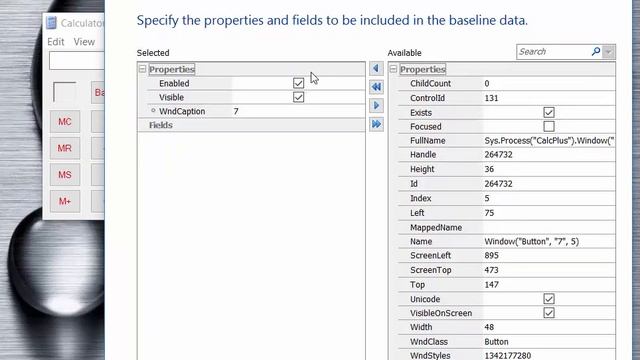Viewport: 640px width, 360px height.
Task: Click inside the Search field
Action: click(553, 52)
